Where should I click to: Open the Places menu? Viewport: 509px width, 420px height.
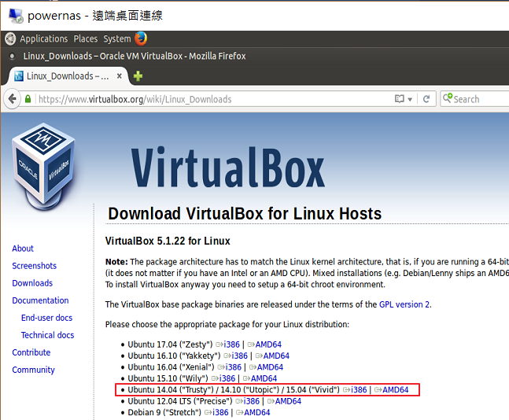coord(86,39)
